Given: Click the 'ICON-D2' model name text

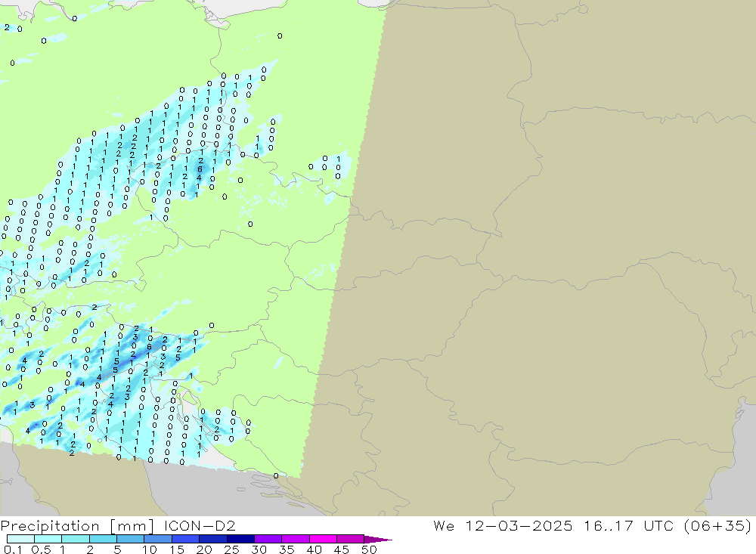Looking at the screenshot, I should click(x=200, y=525).
